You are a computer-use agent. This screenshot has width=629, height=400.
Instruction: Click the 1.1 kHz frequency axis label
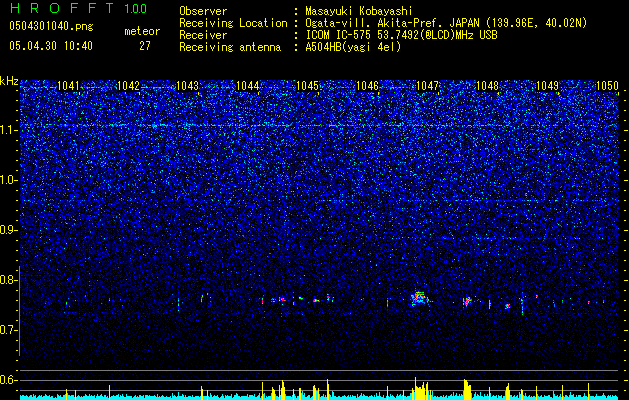point(7,130)
